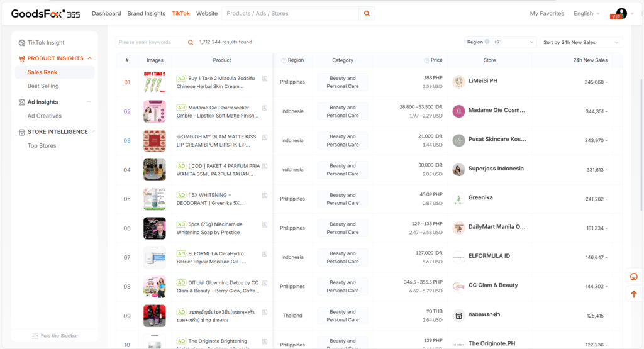Click image icon beside Buy 1 Take 2 product
This screenshot has height=349, width=644.
coord(265,79)
